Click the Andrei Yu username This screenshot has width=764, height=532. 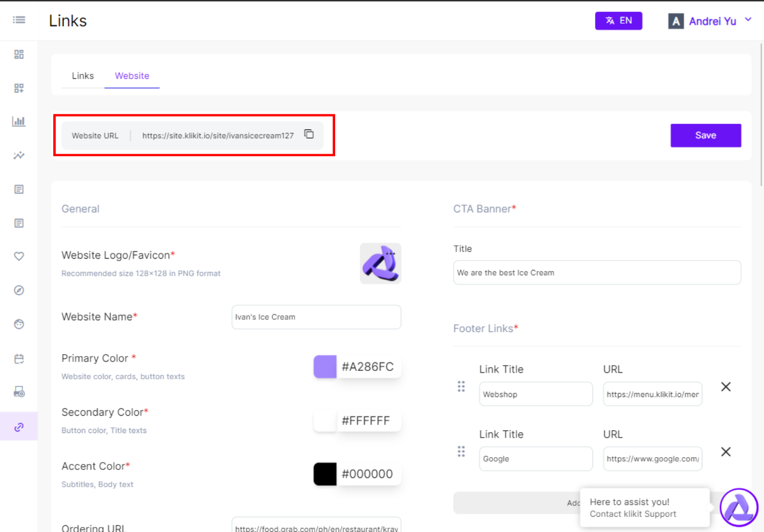[x=712, y=21]
